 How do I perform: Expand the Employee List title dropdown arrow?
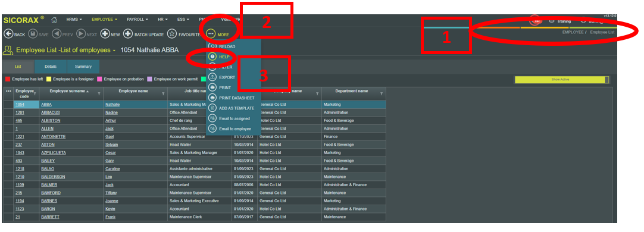click(x=114, y=51)
